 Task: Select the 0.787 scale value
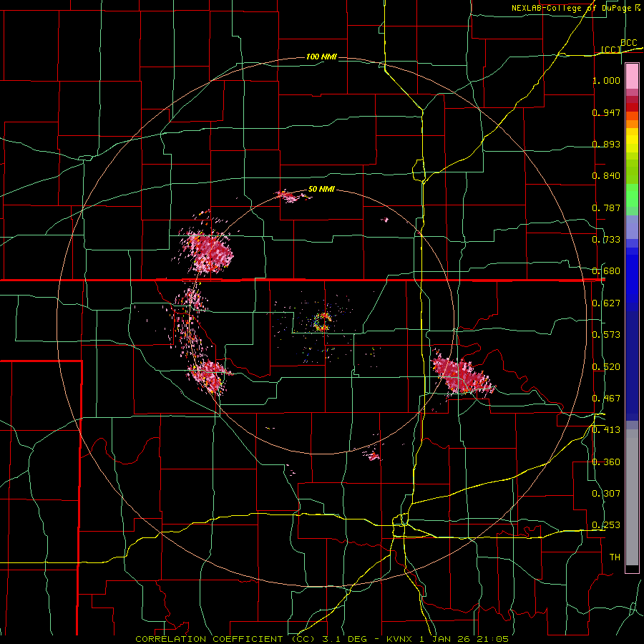click(606, 208)
